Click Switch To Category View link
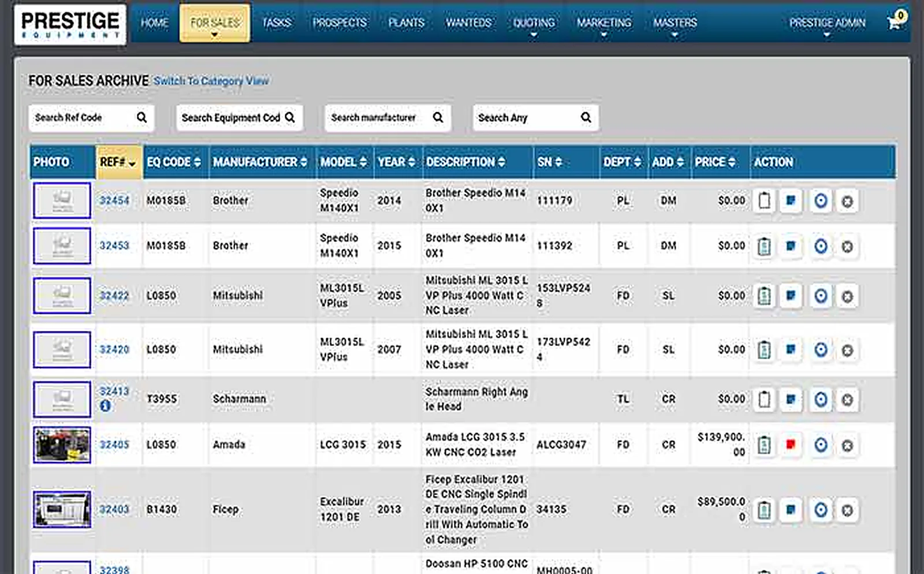Viewport: 924px width, 574px height. pyautogui.click(x=211, y=81)
